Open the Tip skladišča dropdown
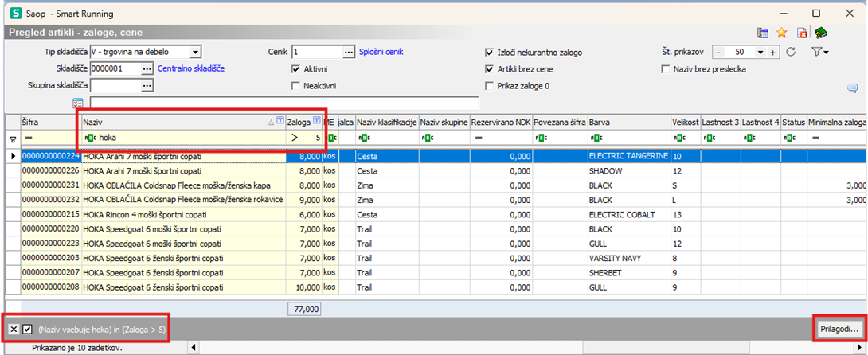The image size is (868, 355). tap(194, 53)
